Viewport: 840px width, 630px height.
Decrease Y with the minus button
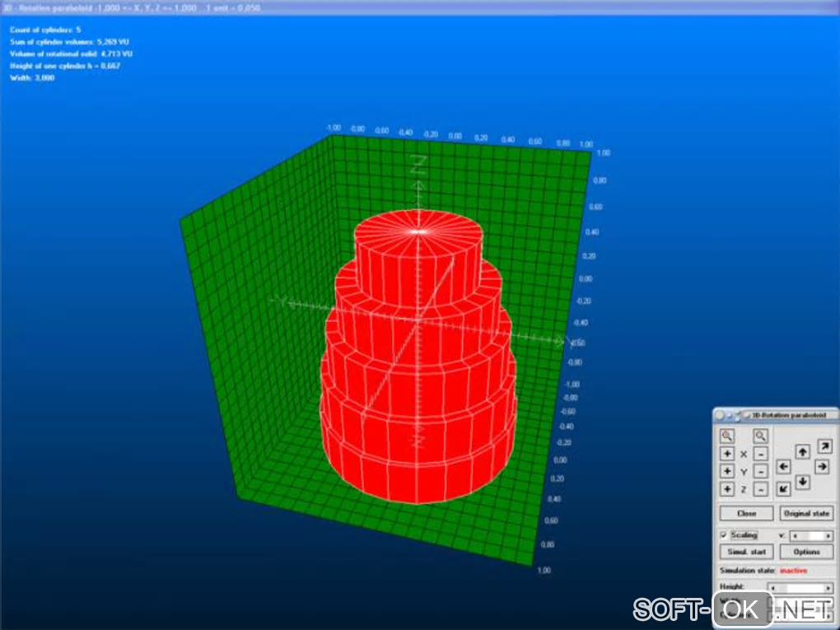[760, 471]
